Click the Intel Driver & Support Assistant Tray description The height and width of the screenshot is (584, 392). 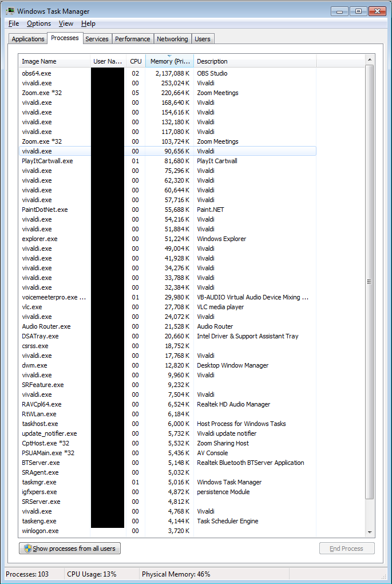(x=248, y=336)
